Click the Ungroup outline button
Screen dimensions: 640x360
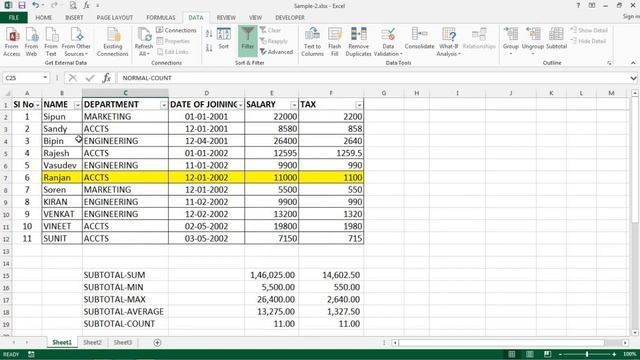click(533, 41)
